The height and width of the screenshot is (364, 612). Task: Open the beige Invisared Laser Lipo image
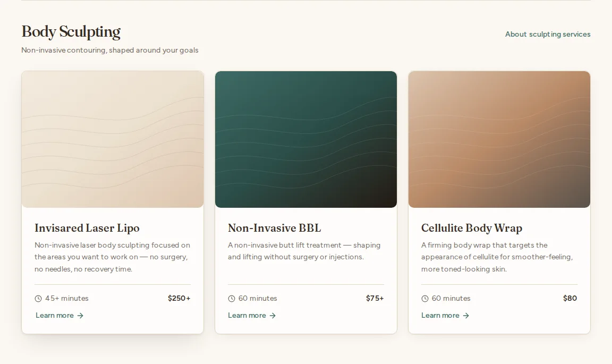point(113,139)
